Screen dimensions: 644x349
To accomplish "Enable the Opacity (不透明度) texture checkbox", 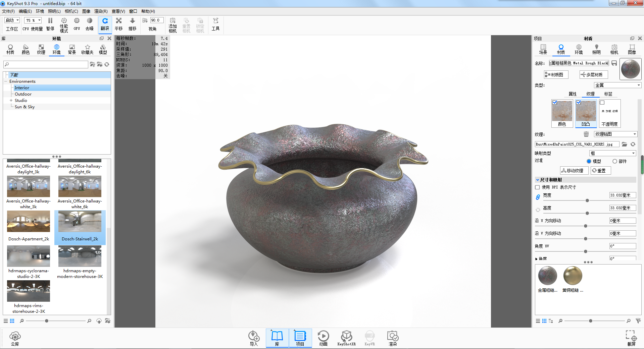I will pos(602,103).
